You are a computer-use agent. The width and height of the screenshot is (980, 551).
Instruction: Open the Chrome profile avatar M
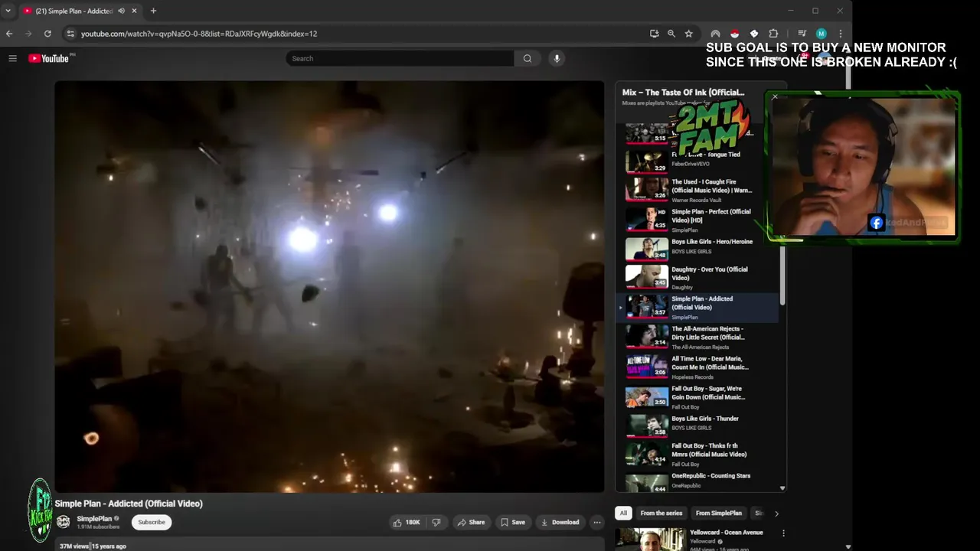(821, 34)
